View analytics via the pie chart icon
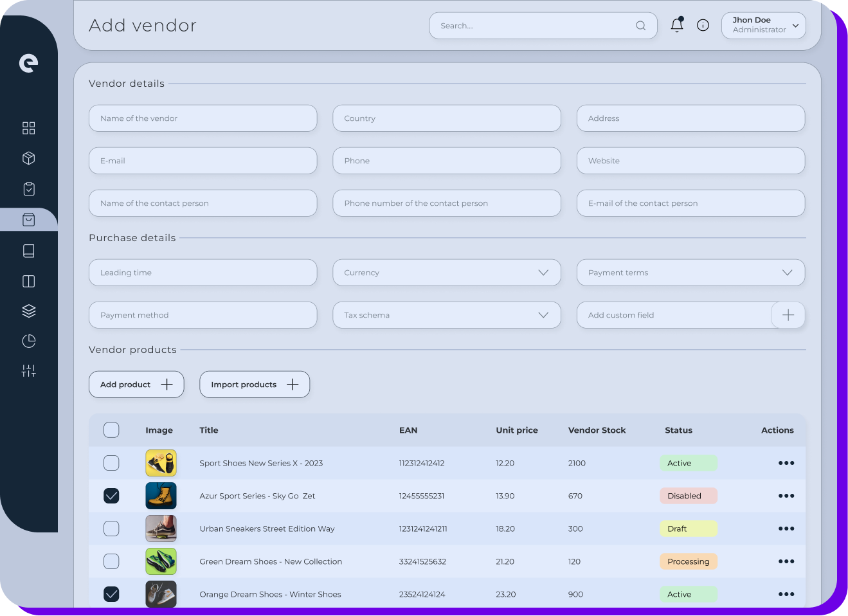The image size is (848, 616). pos(28,341)
